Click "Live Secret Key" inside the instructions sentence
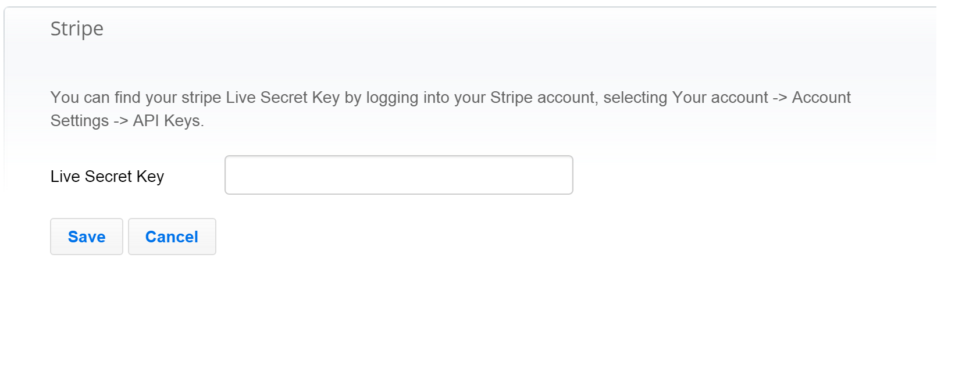This screenshot has width=980, height=383. (283, 98)
